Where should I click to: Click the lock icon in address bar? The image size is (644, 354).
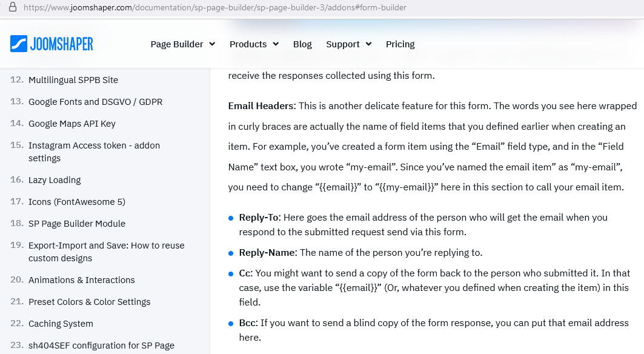click(12, 8)
